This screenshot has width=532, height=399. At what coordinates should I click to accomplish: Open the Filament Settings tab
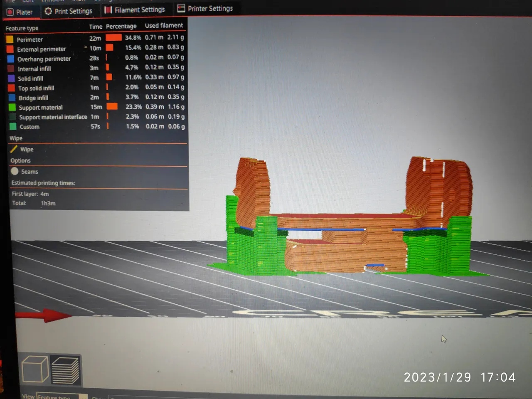(139, 10)
